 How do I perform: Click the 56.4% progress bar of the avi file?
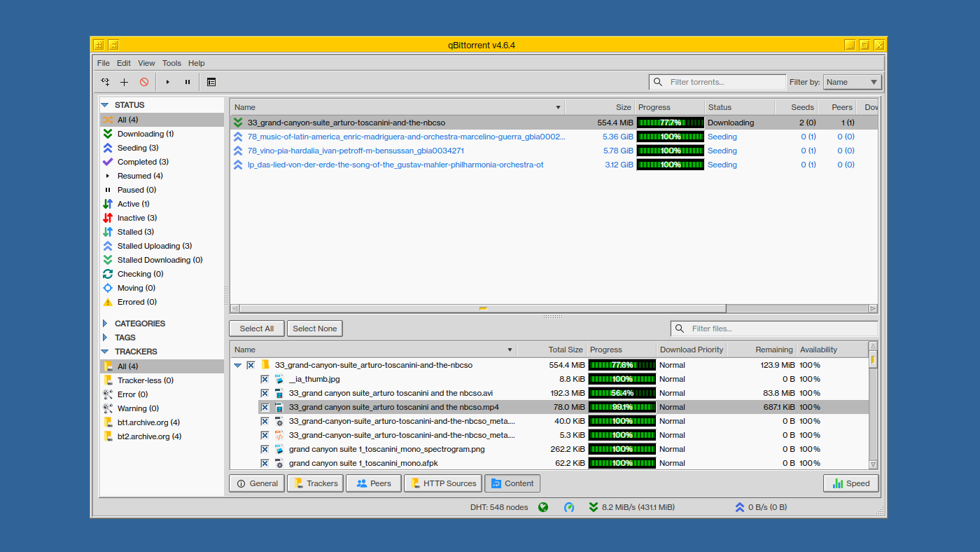click(622, 393)
